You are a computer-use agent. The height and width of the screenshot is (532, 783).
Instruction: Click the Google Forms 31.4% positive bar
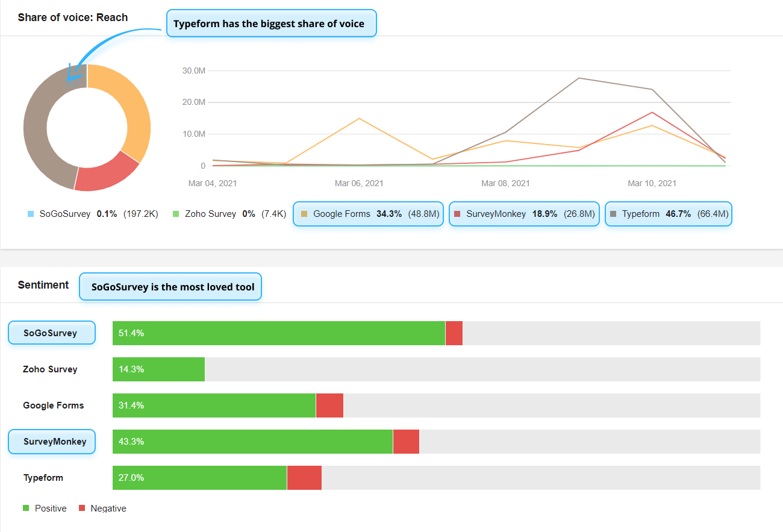click(214, 405)
